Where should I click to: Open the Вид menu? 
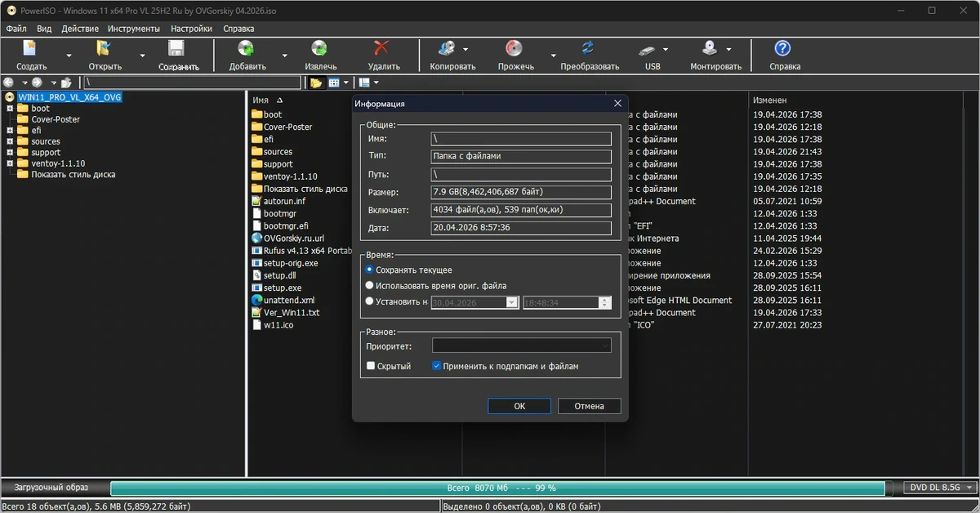[x=44, y=29]
